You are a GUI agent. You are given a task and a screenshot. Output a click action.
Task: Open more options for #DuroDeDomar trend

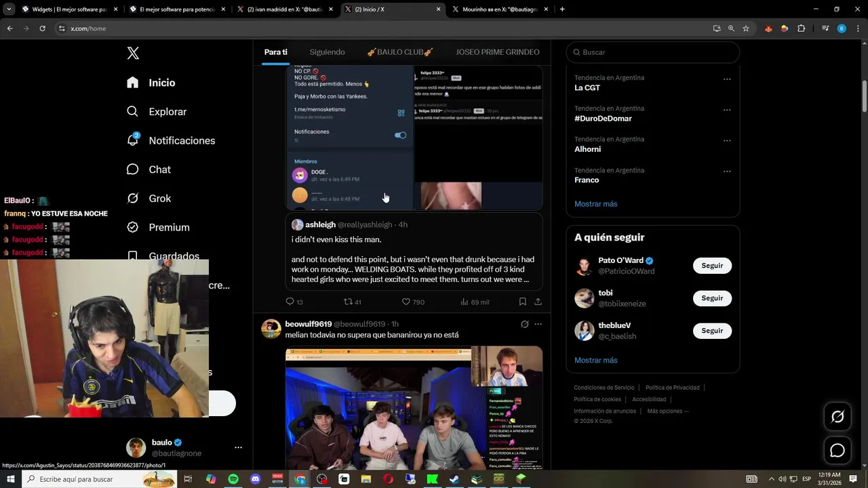[x=727, y=110]
